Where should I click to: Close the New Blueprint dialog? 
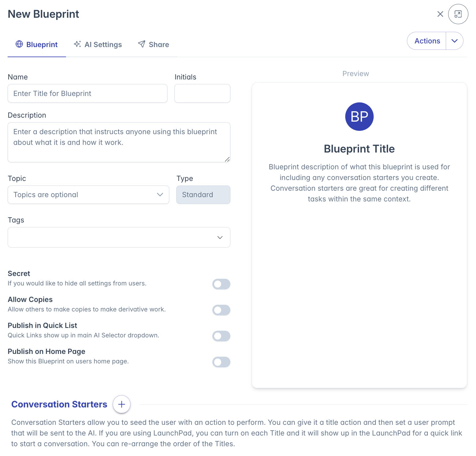440,14
